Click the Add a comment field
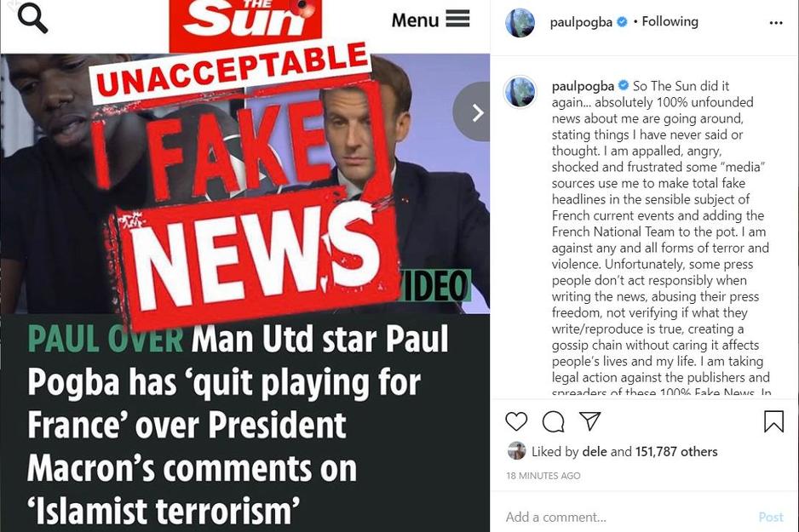This screenshot has height=532, width=799. tap(627, 518)
